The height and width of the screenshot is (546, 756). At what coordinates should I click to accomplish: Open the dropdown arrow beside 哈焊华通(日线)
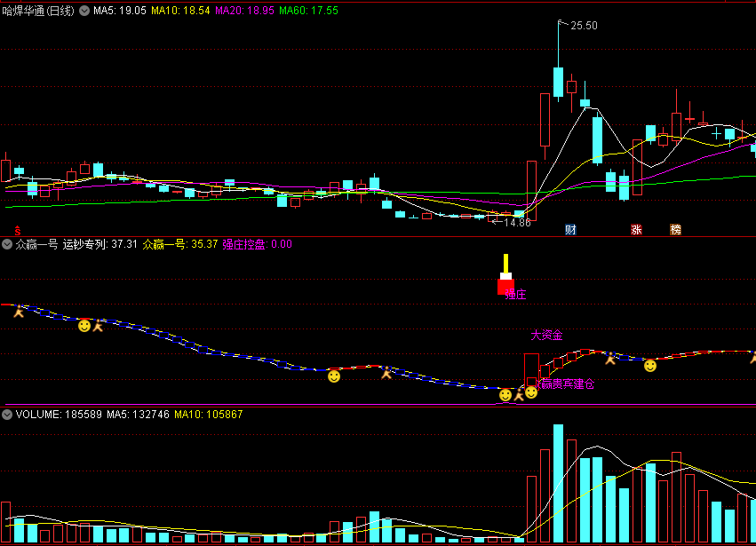tap(84, 11)
